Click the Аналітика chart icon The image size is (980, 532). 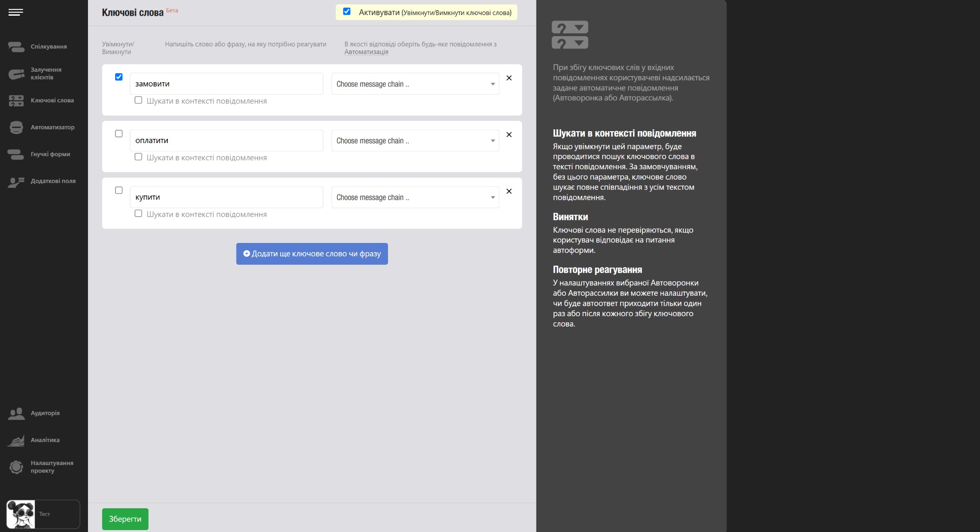[16, 440]
